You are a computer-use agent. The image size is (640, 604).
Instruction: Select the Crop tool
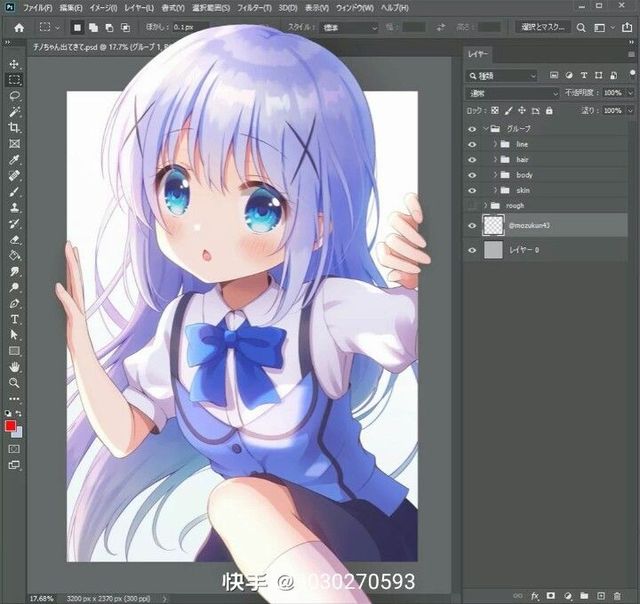[14, 128]
